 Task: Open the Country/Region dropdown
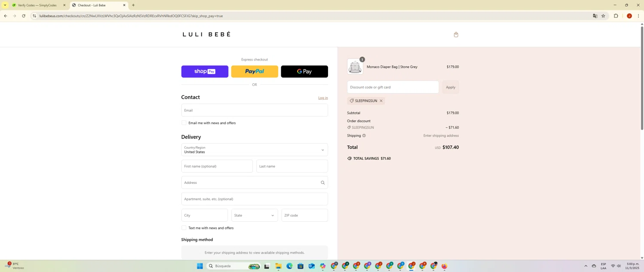click(255, 150)
